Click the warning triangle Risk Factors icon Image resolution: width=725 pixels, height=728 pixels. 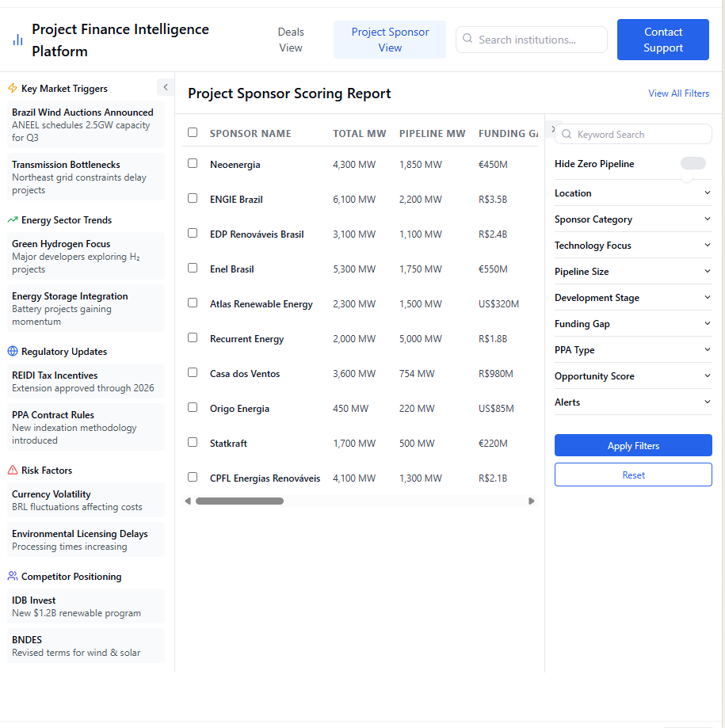coord(13,471)
